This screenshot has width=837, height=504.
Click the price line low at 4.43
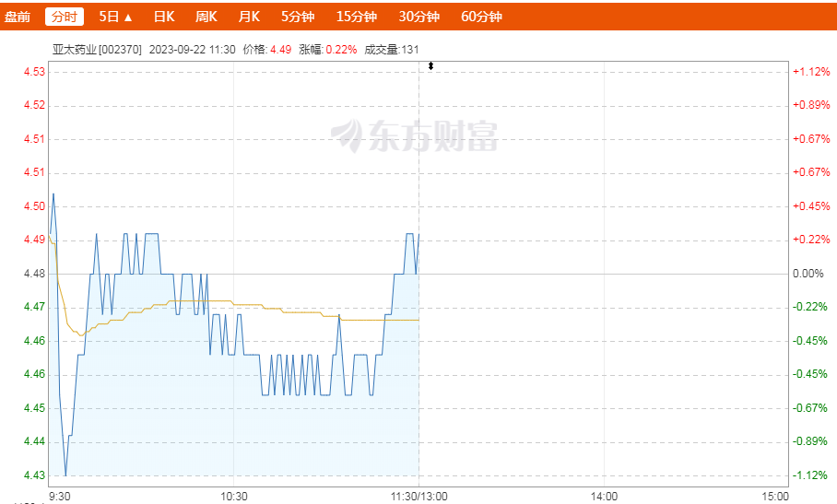pyautogui.click(x=65, y=475)
